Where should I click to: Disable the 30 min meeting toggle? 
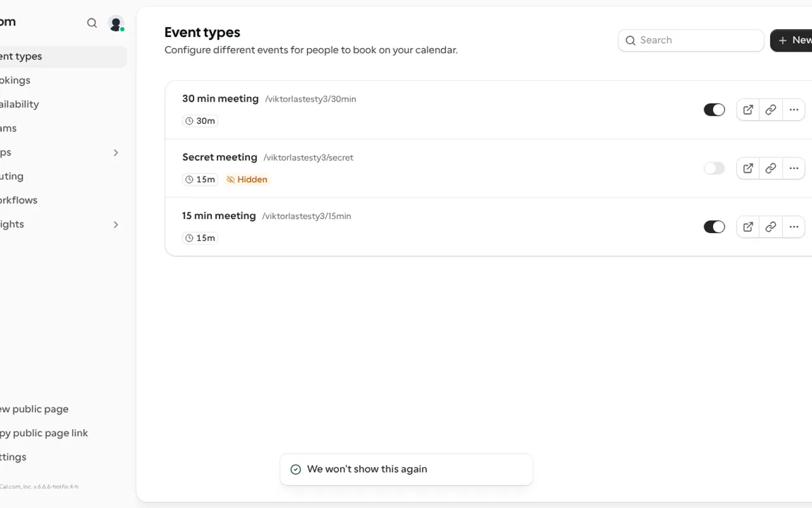pos(714,110)
